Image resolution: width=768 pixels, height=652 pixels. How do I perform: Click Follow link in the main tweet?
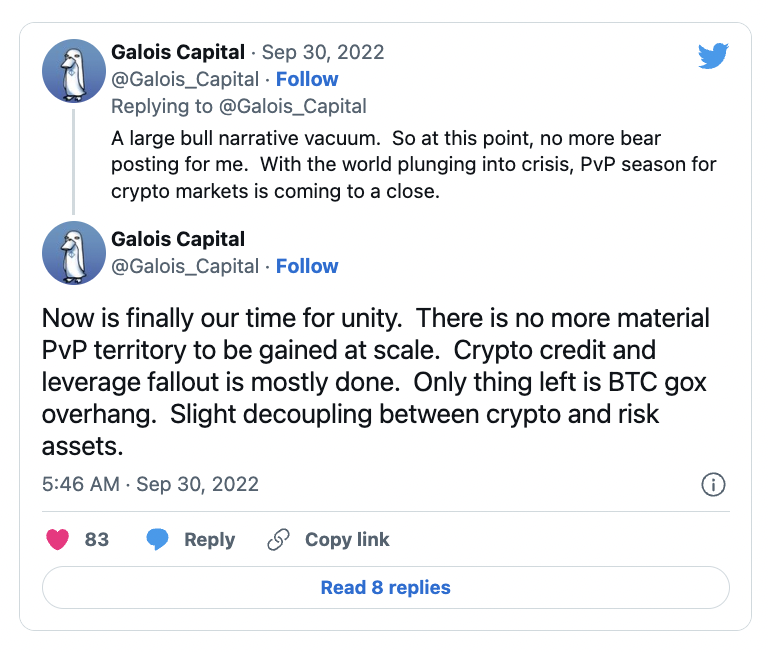coord(307,266)
